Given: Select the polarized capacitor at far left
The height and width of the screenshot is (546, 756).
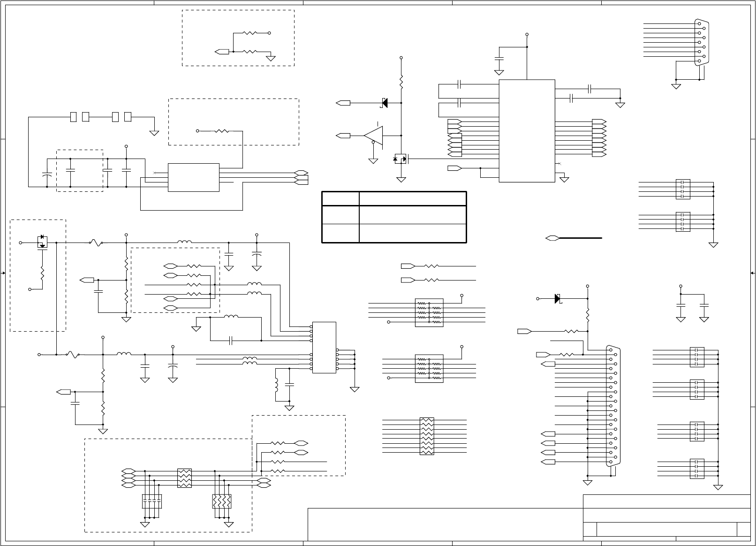Looking at the screenshot, I should 47,174.
